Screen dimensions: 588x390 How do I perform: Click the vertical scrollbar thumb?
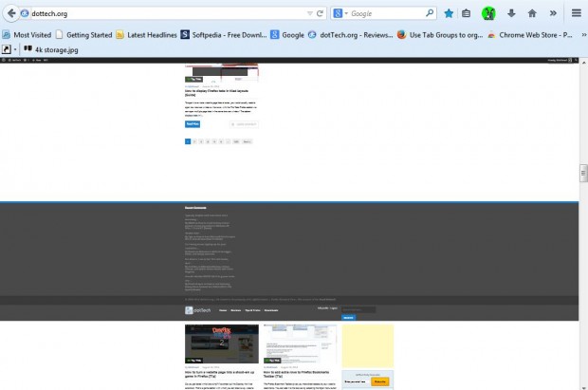pos(583,173)
